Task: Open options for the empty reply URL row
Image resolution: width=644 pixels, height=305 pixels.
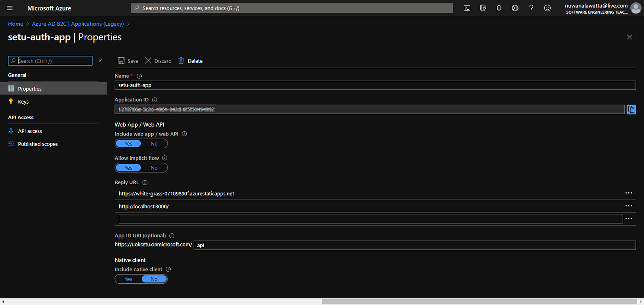Action: click(629, 219)
